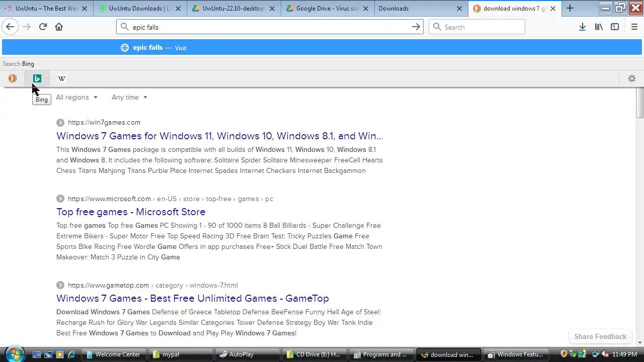Image resolution: width=644 pixels, height=362 pixels.
Task: Open Windows 7 Games for Windows 11 link
Action: click(x=219, y=136)
